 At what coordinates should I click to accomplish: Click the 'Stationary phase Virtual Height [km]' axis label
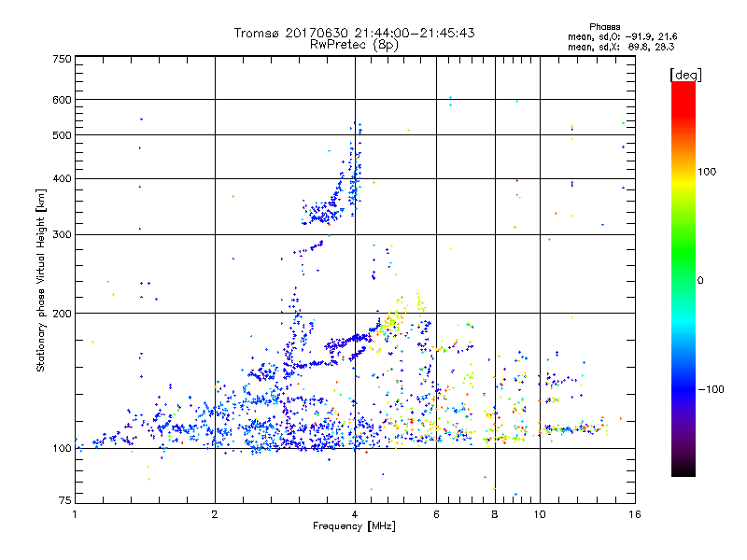click(41, 281)
